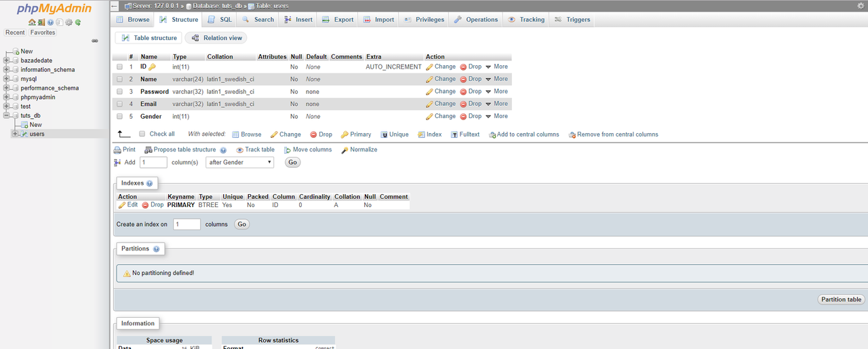Click the top-right page settings gear icon
The image size is (868, 349).
click(861, 5)
